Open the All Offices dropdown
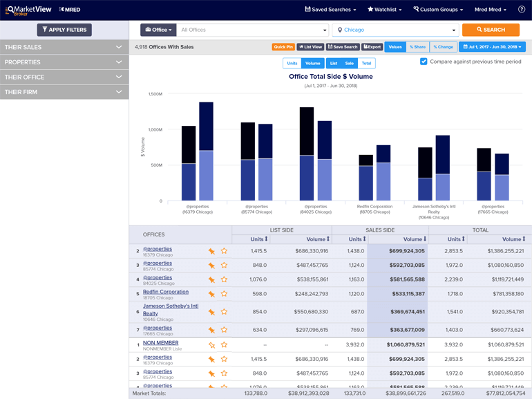 (x=253, y=30)
